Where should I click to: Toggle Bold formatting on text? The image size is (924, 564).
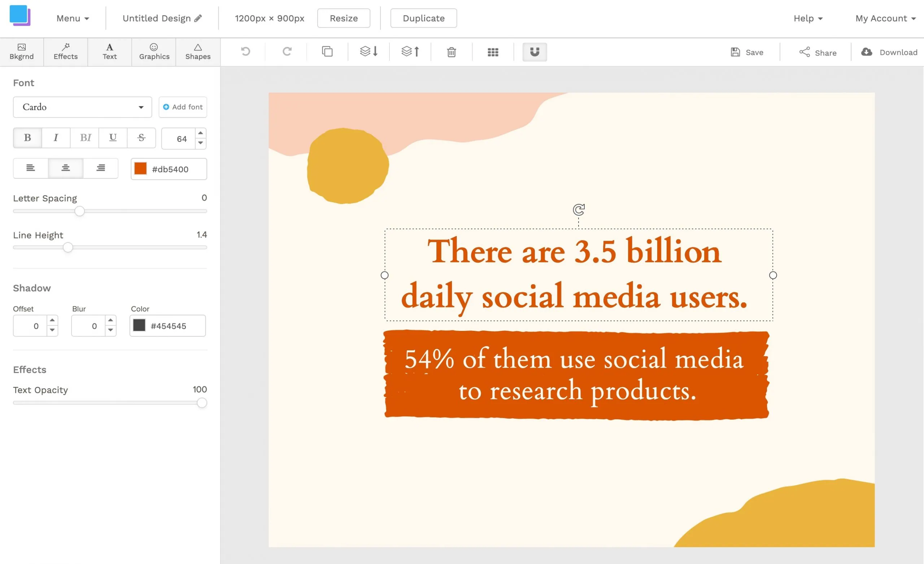pyautogui.click(x=28, y=138)
